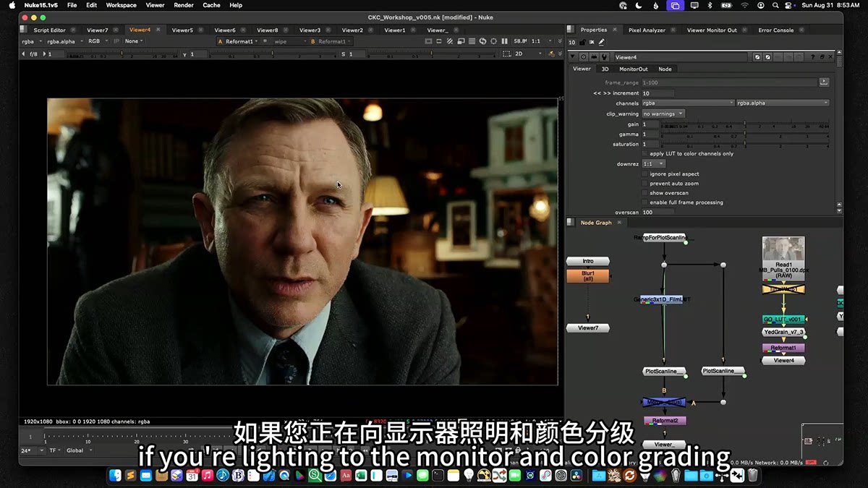Select the YedGrain_v7_3 node
868x488 pixels.
(783, 332)
